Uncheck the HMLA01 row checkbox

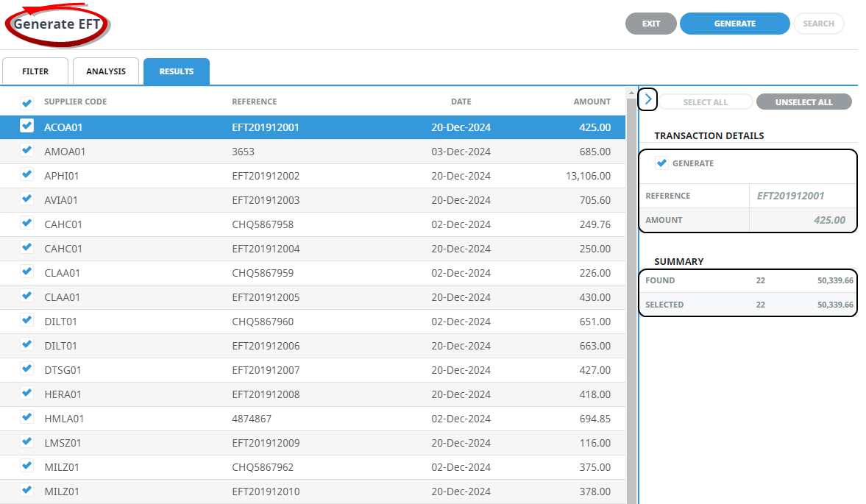click(x=27, y=417)
